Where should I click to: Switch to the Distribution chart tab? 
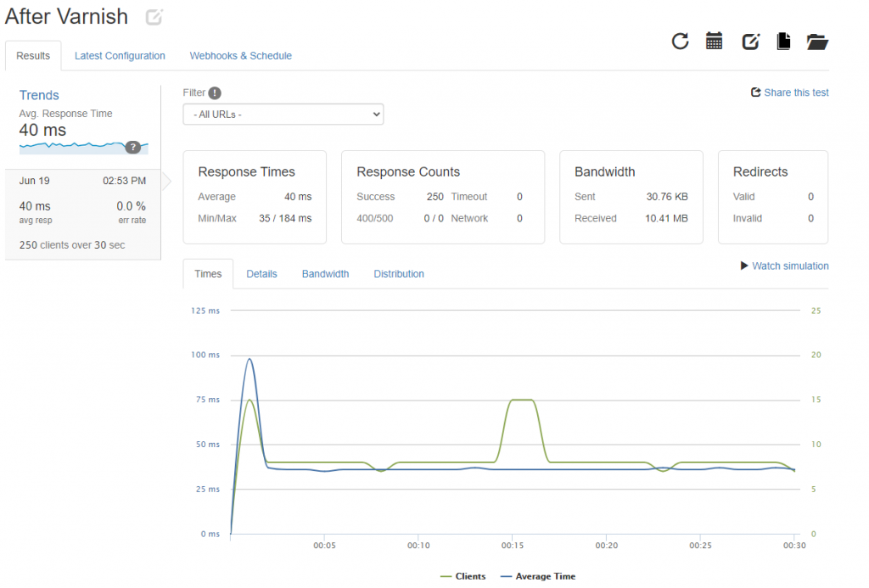399,274
